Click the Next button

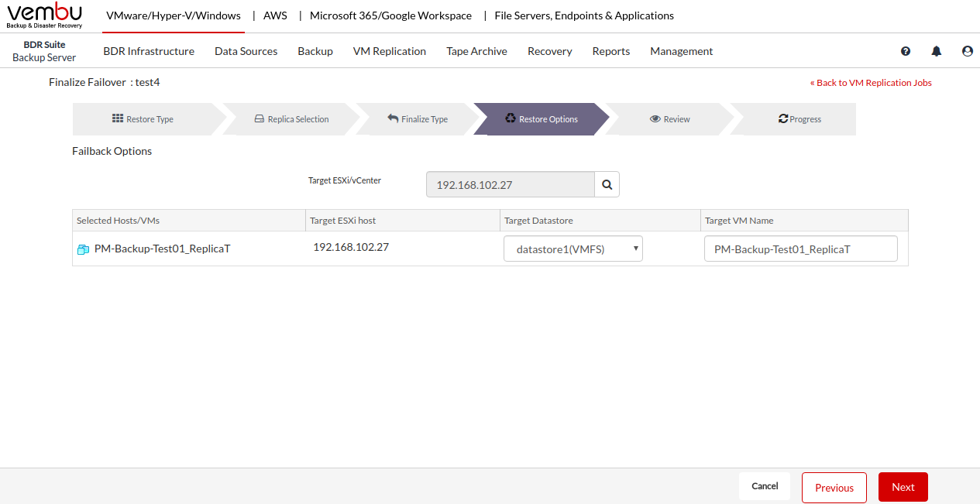coord(903,487)
